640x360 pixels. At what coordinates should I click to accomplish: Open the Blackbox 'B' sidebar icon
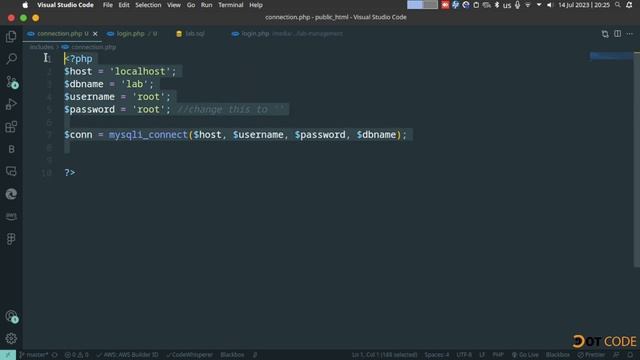coord(11,149)
